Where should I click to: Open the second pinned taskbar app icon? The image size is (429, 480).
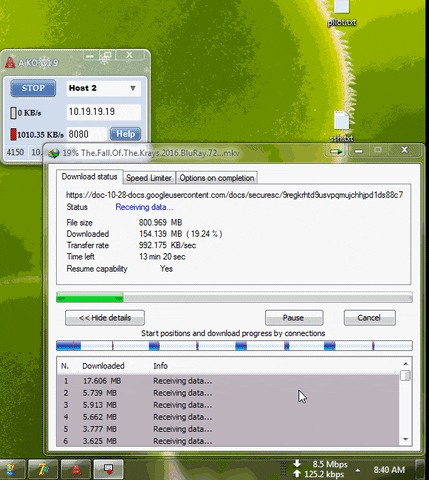click(x=43, y=469)
